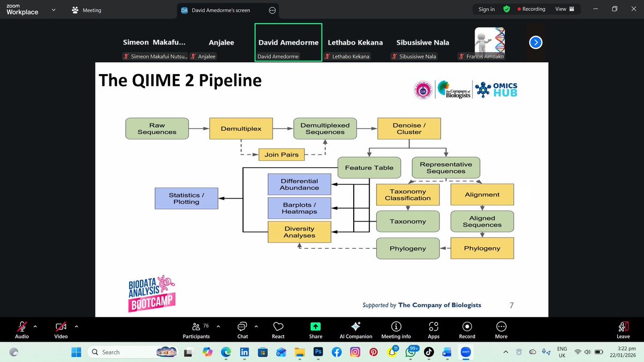Open Microsoft Store from taskbar
644x362 pixels.
pos(263,352)
